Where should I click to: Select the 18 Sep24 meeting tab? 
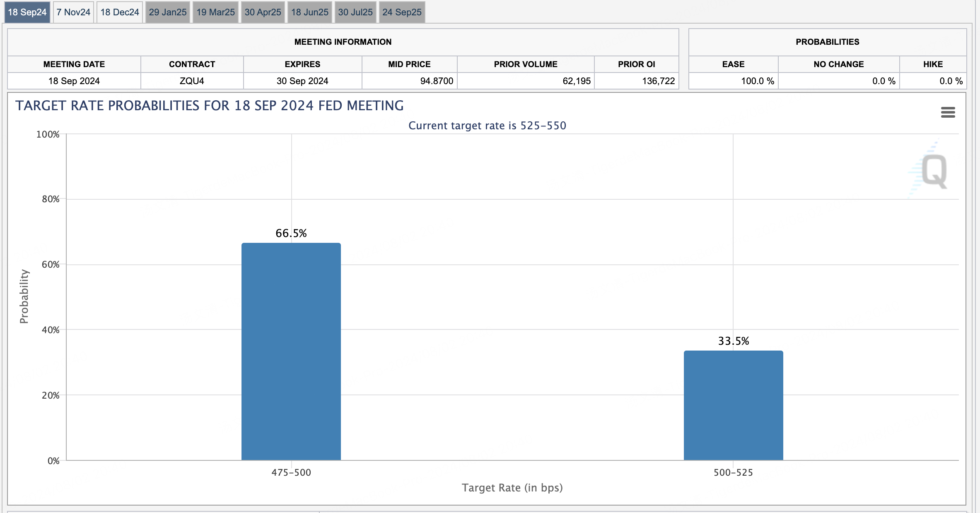coord(27,12)
